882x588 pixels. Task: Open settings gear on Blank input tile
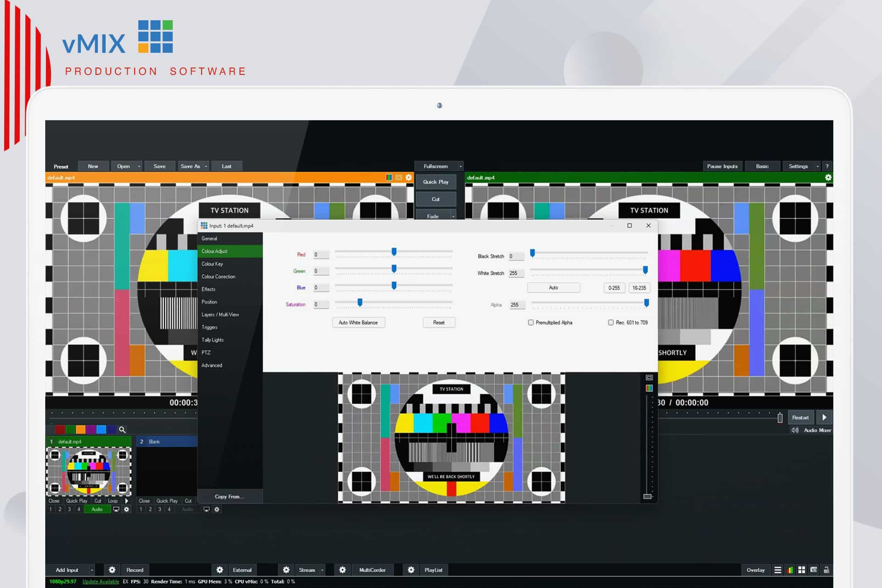click(x=217, y=509)
